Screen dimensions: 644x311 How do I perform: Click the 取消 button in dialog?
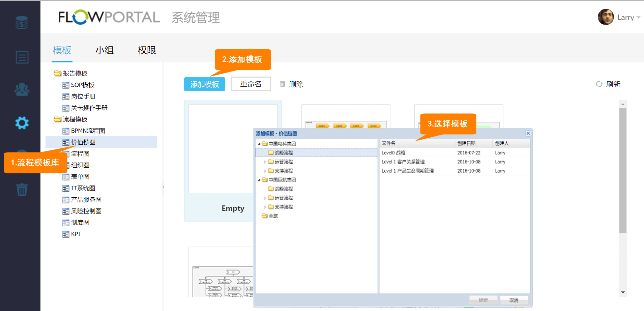point(514,300)
